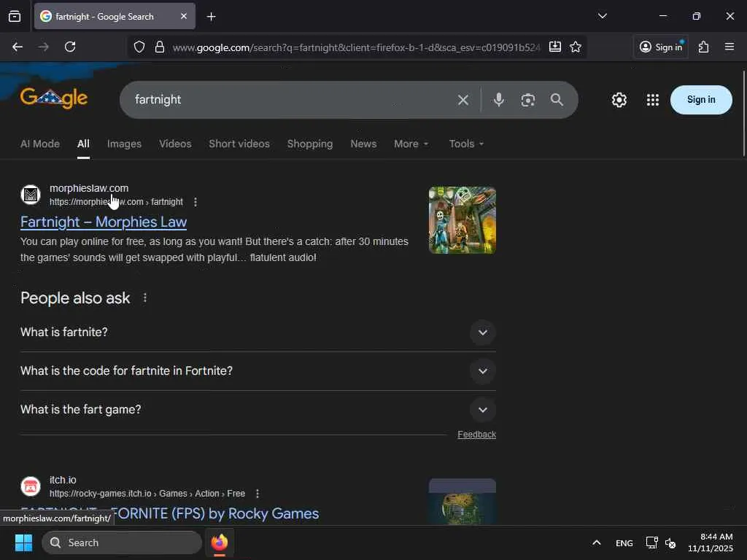Expand the More dropdown

point(411,144)
